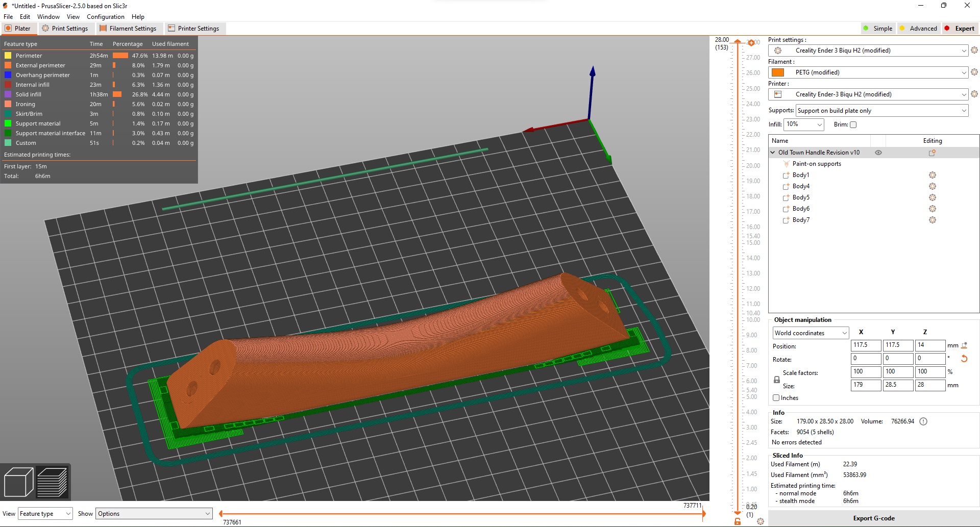Viewport: 980px width, 527px height.
Task: Open the Infill percentage dropdown
Action: click(804, 124)
